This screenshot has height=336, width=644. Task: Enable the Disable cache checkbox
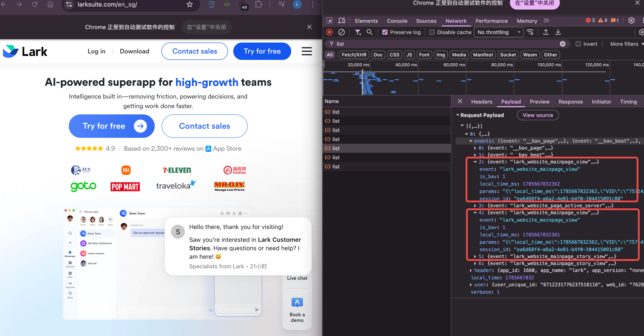(x=432, y=32)
